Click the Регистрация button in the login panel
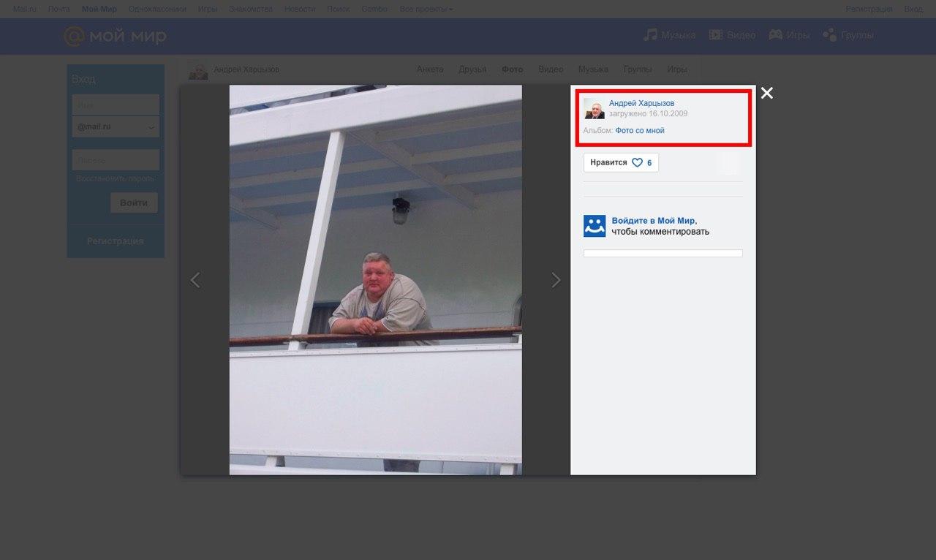Screen dimensions: 936x560 click(116, 241)
